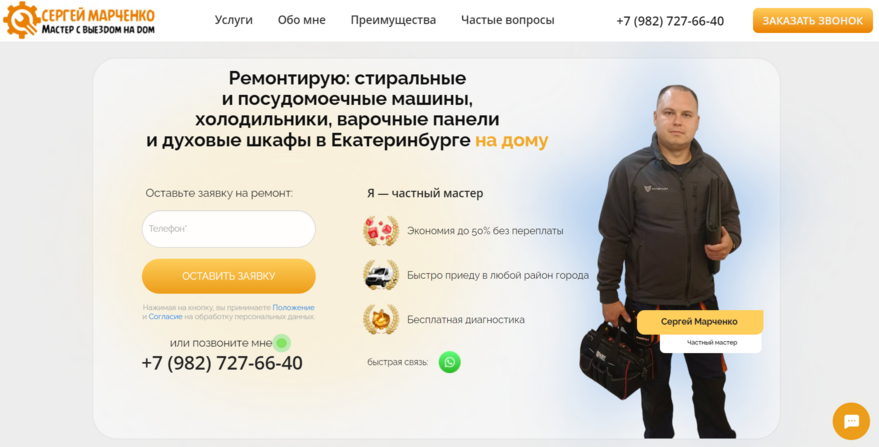The image size is (879, 447).
Task: Submit with the ОСТАВИТЬ ЗАЯВКУ button
Action: point(229,276)
